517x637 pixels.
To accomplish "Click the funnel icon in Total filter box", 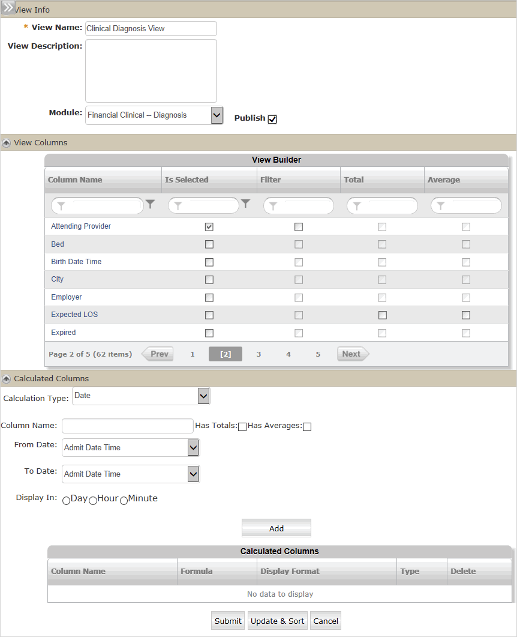I will [x=357, y=206].
